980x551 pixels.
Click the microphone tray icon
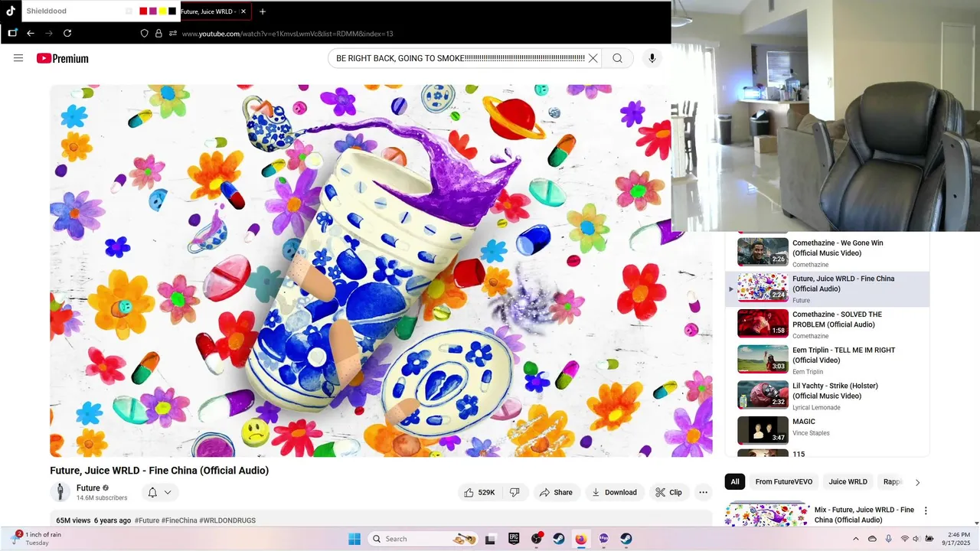888,539
